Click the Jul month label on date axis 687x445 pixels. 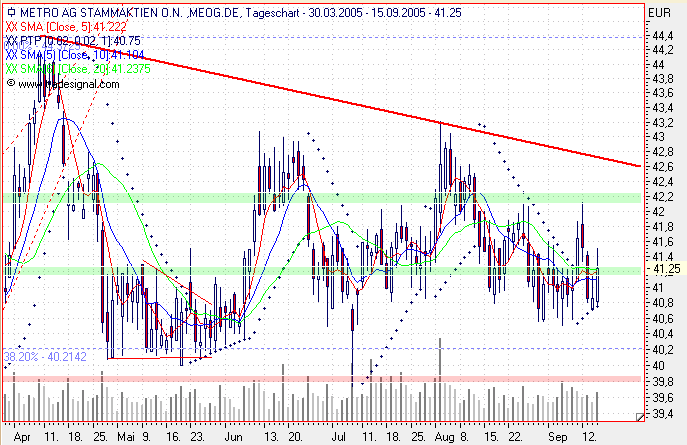pyautogui.click(x=339, y=437)
